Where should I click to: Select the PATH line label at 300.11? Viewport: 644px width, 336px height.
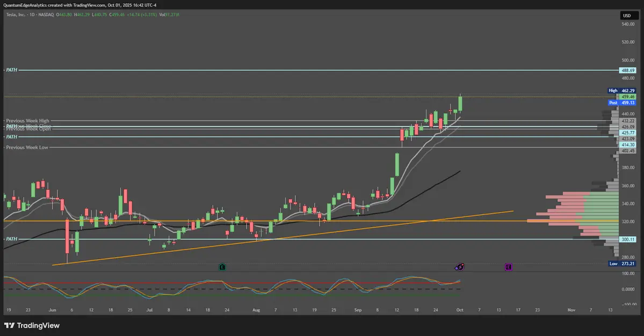coord(11,239)
